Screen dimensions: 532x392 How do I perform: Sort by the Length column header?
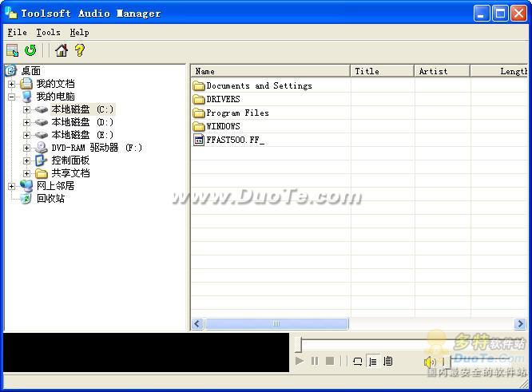[499, 71]
